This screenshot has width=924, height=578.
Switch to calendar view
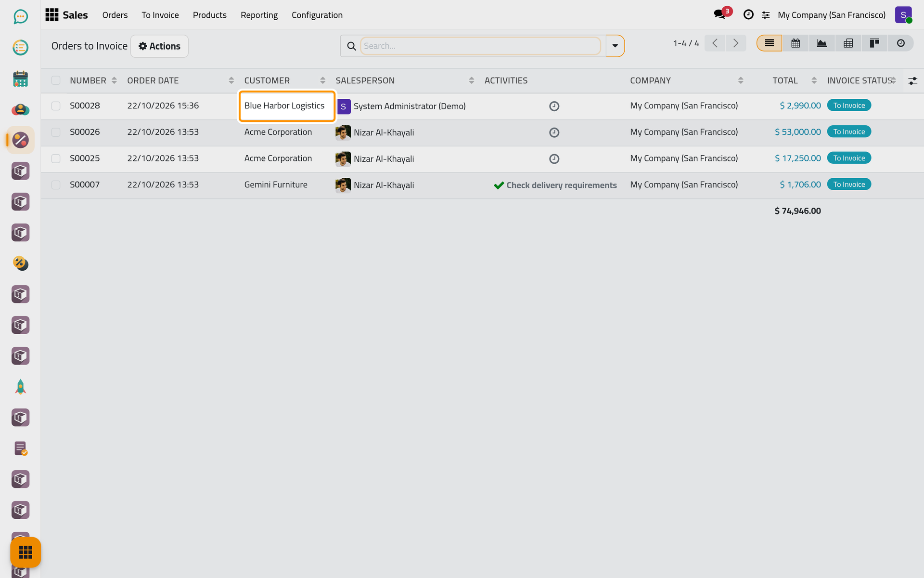click(796, 43)
